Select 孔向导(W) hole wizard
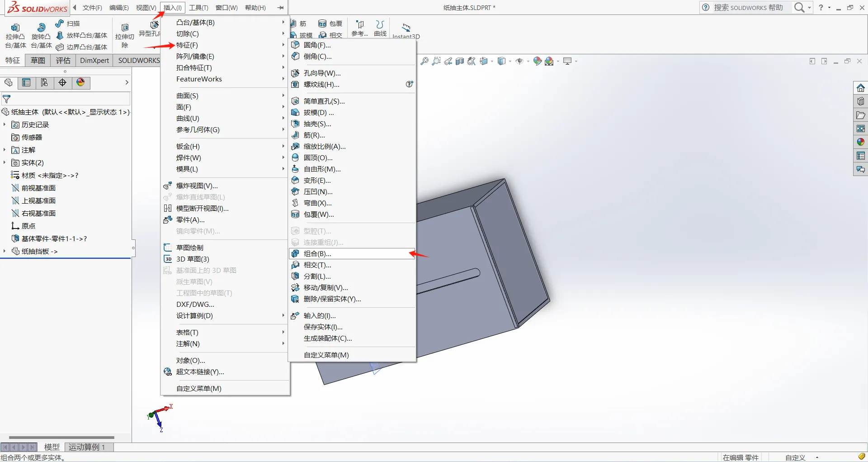The image size is (868, 462). 322,73
